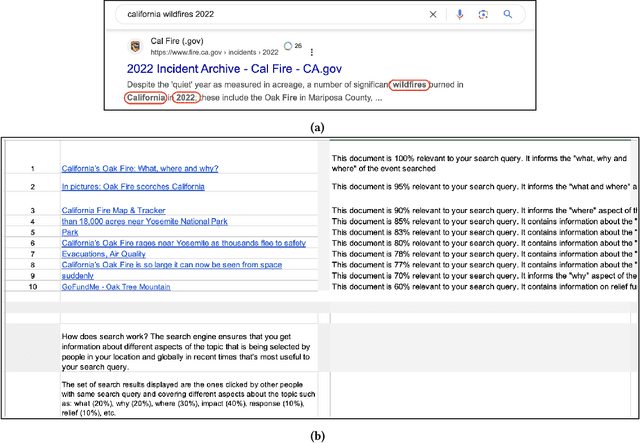This screenshot has width=640, height=443.
Task: Open the 'California Fire Map & Tracker' link
Action: coord(114,210)
